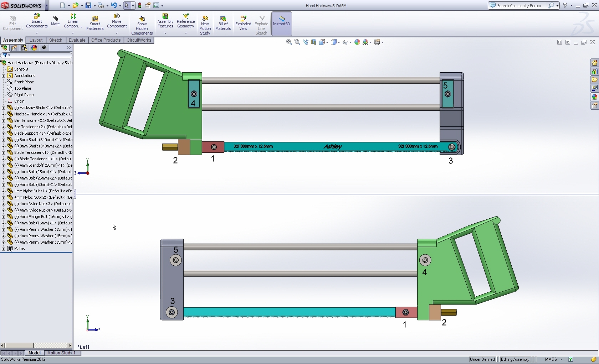Click the Exploded View icon

pos(243,23)
